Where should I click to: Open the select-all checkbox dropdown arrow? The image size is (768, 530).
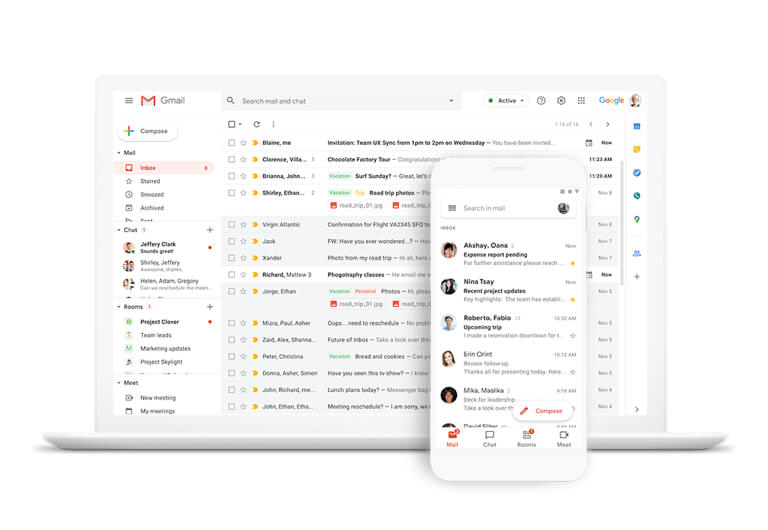coord(241,125)
